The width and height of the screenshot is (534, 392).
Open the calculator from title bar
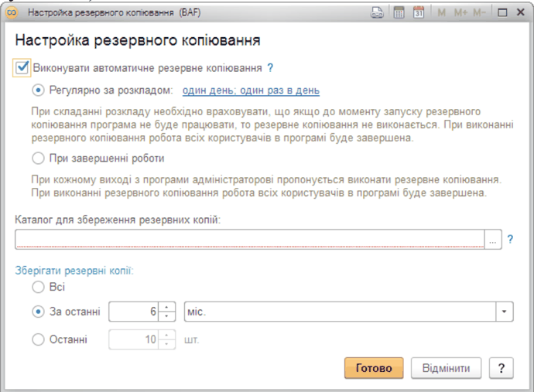pos(399,12)
